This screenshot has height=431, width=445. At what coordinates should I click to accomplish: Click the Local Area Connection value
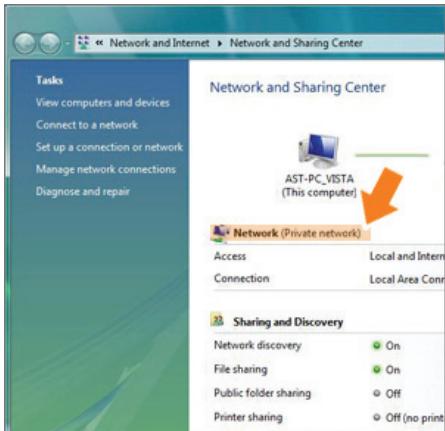tap(407, 279)
